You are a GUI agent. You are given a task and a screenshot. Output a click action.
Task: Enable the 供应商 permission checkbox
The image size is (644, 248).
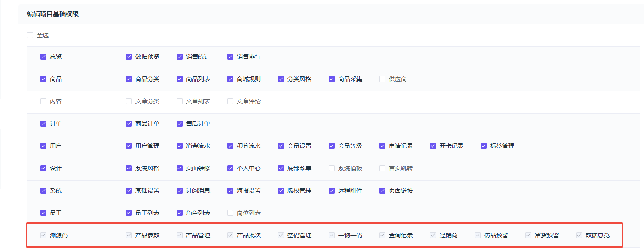(x=382, y=79)
